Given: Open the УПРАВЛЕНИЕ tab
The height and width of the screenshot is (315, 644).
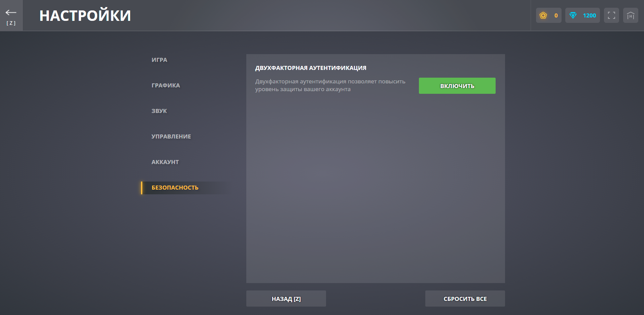Looking at the screenshot, I should coord(171,136).
